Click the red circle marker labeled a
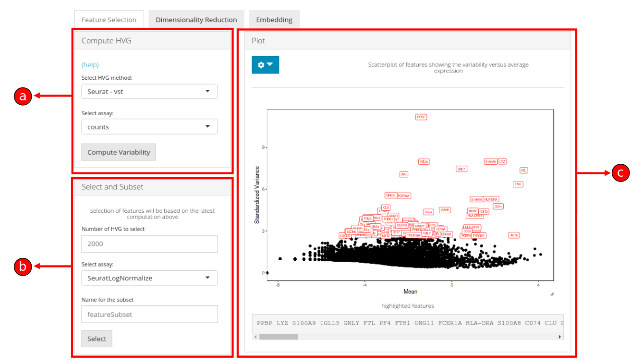This screenshot has width=643, height=364. click(x=23, y=97)
